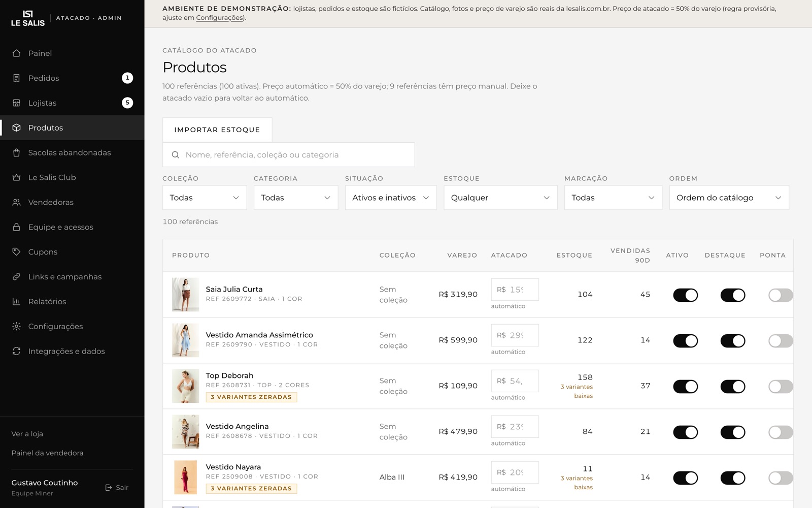Open the Painel da vendedora link
The height and width of the screenshot is (508, 812).
click(48, 453)
